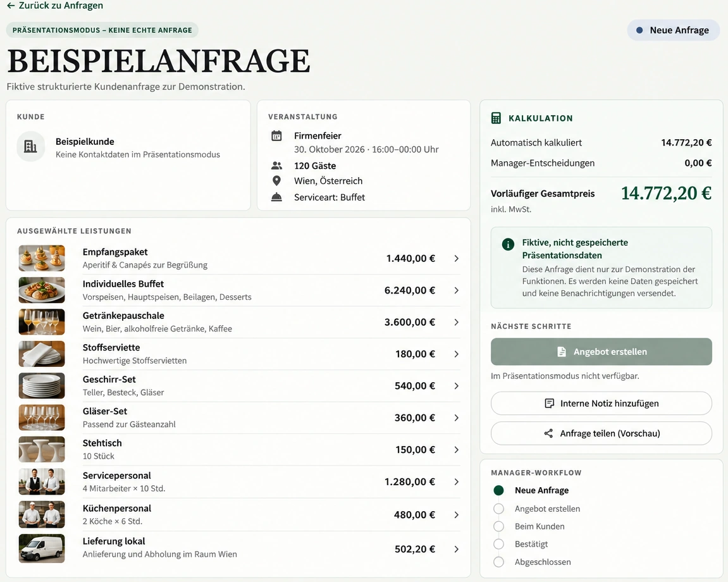Image resolution: width=728 pixels, height=582 pixels.
Task: Expand the Geschirr-Set row chevron
Action: pos(457,386)
